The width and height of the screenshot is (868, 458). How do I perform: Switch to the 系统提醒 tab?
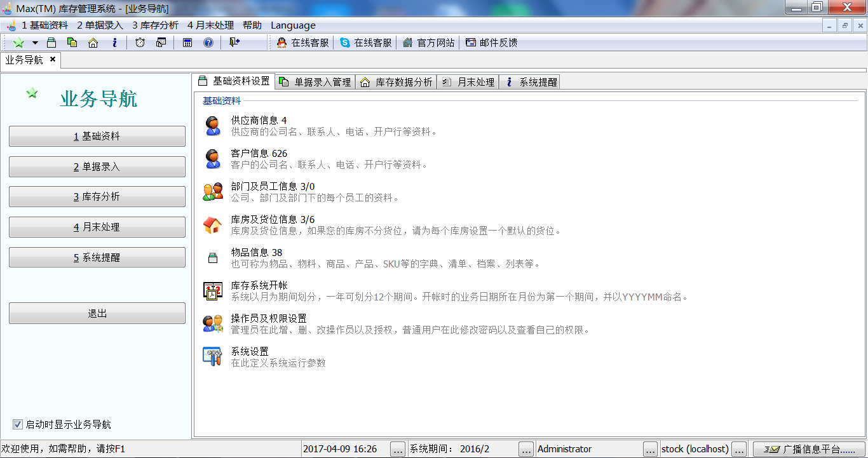(x=530, y=82)
